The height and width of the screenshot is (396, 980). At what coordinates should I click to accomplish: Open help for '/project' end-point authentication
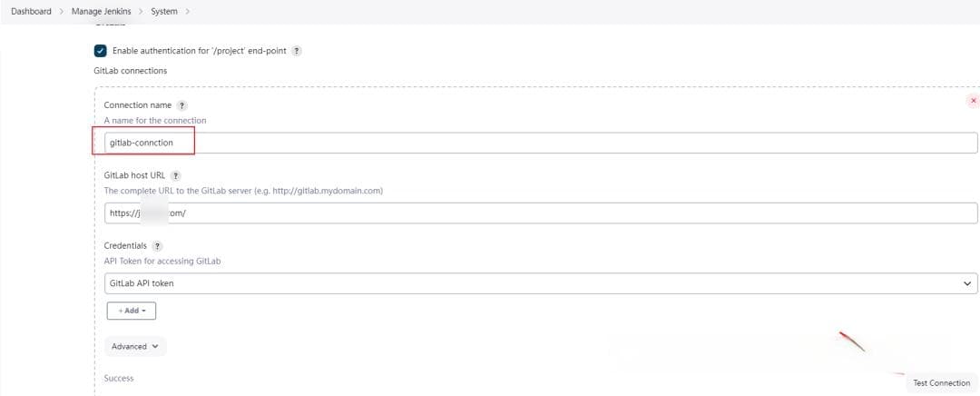pyautogui.click(x=297, y=51)
